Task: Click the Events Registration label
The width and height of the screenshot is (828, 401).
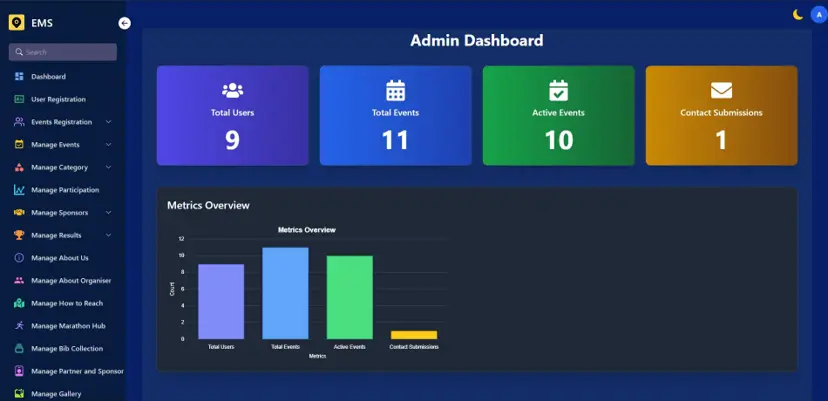Action: point(61,122)
